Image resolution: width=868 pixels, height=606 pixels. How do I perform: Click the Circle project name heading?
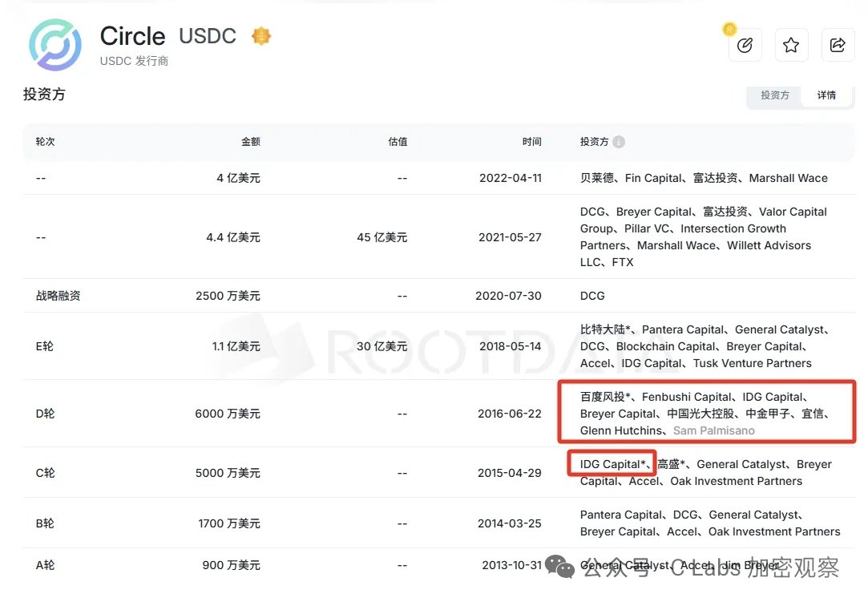(132, 37)
